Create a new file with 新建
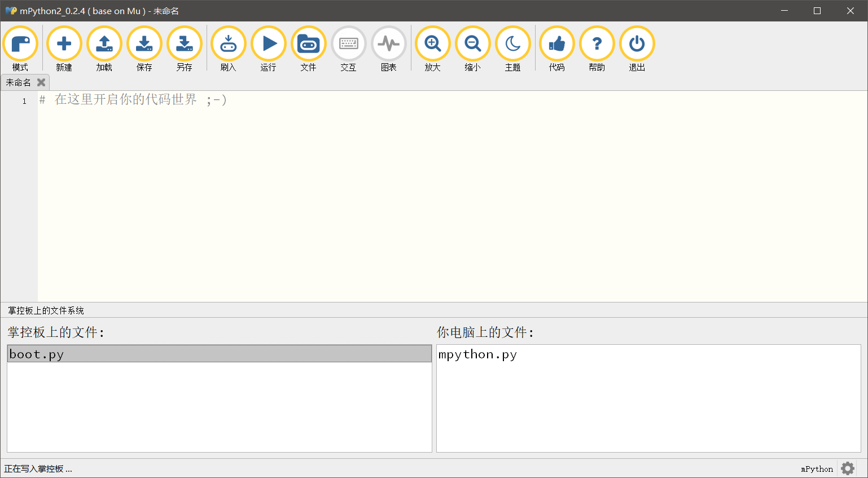Viewport: 868px width, 478px height. [x=64, y=49]
